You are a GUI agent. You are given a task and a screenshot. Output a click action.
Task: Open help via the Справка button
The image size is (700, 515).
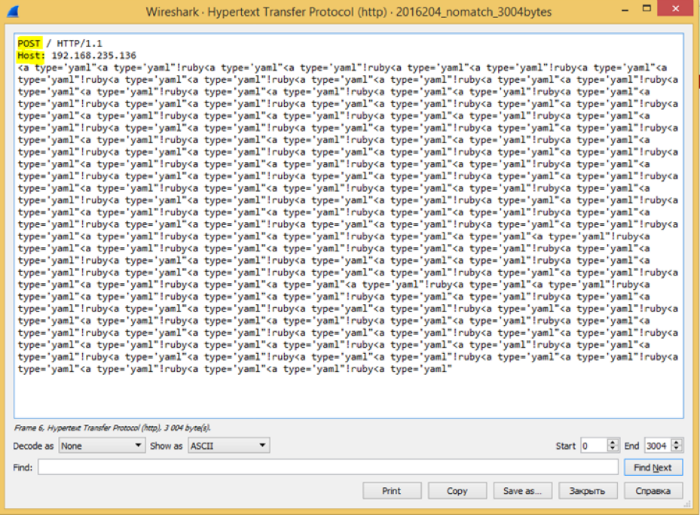click(x=653, y=491)
